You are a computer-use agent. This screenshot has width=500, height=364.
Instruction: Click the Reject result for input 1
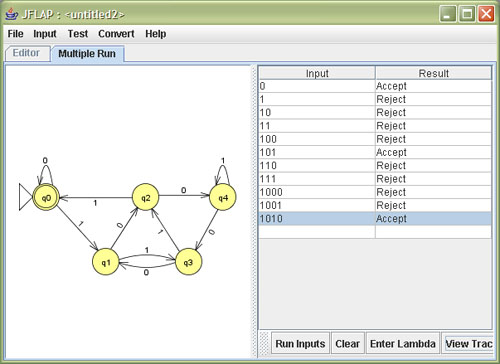tap(433, 99)
